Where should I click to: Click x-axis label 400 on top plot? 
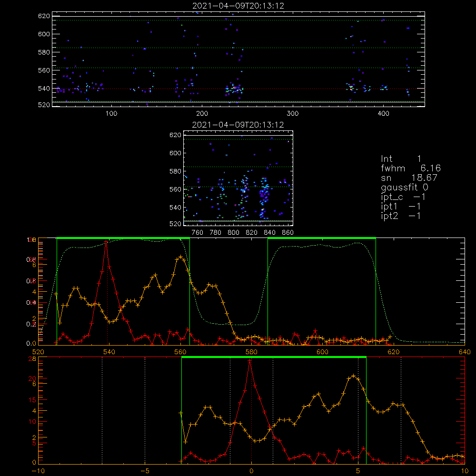[x=383, y=114]
